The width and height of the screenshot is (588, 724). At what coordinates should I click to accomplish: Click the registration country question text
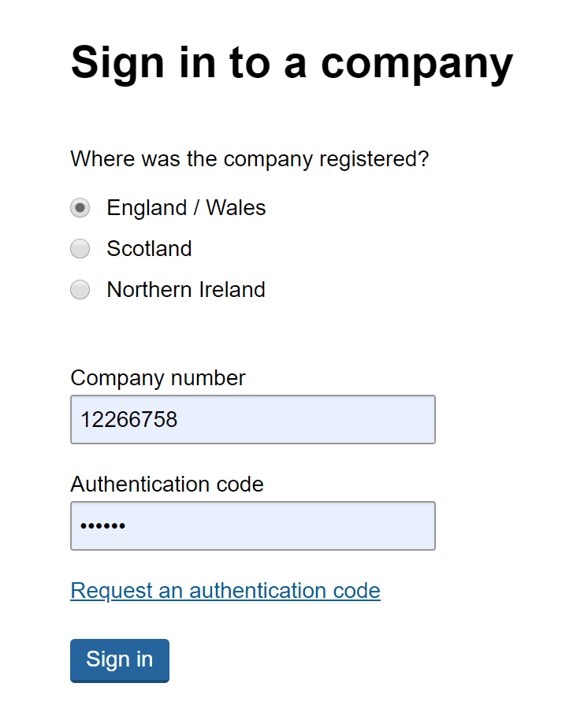point(250,159)
